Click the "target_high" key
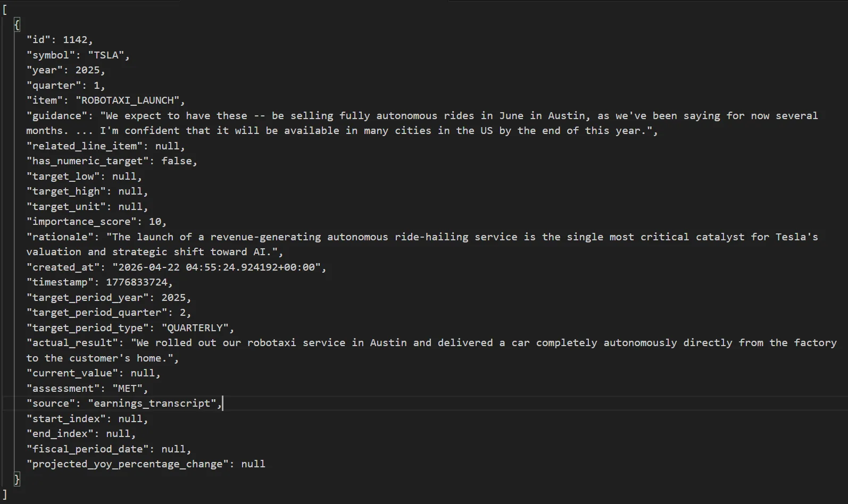Viewport: 848px width, 504px height. 66,191
